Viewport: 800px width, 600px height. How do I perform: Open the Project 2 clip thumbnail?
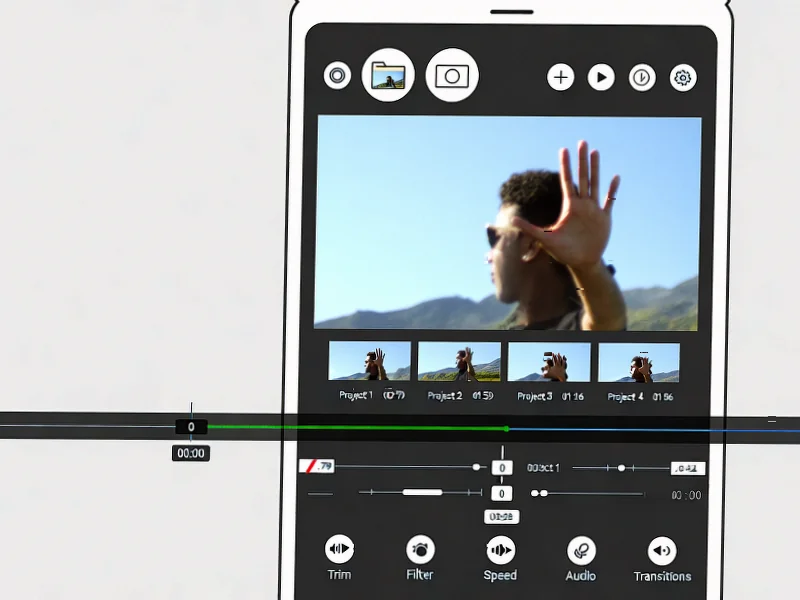(x=459, y=361)
